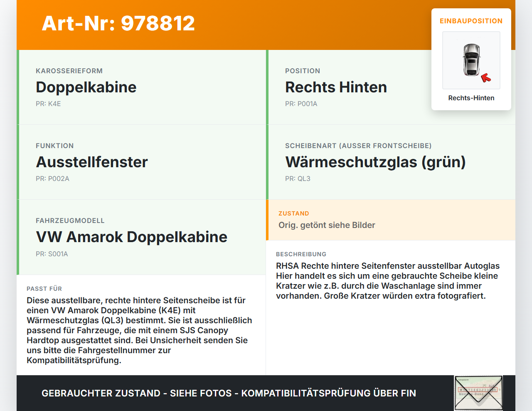Image resolution: width=532 pixels, height=411 pixels.
Task: Click the PR: QL3 code text
Action: (298, 178)
